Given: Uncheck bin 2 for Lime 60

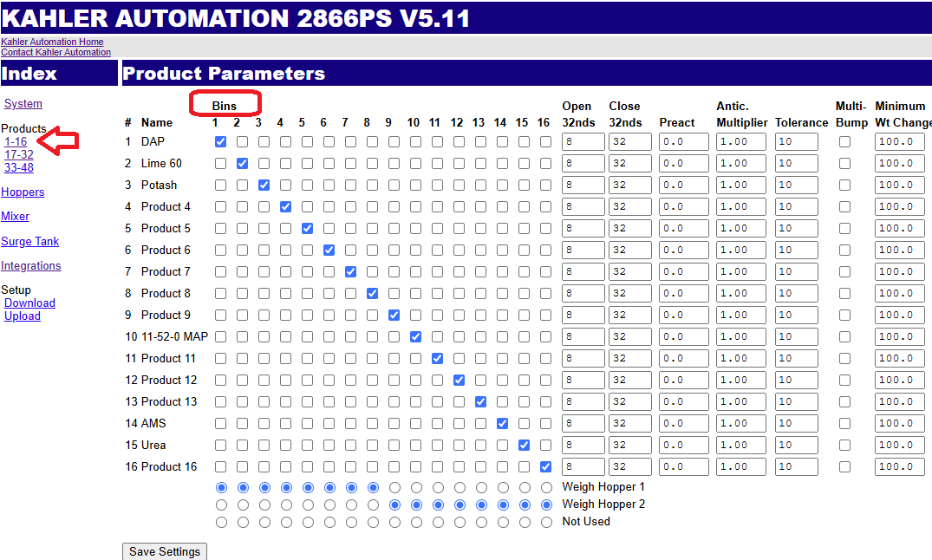Looking at the screenshot, I should click(x=242, y=164).
